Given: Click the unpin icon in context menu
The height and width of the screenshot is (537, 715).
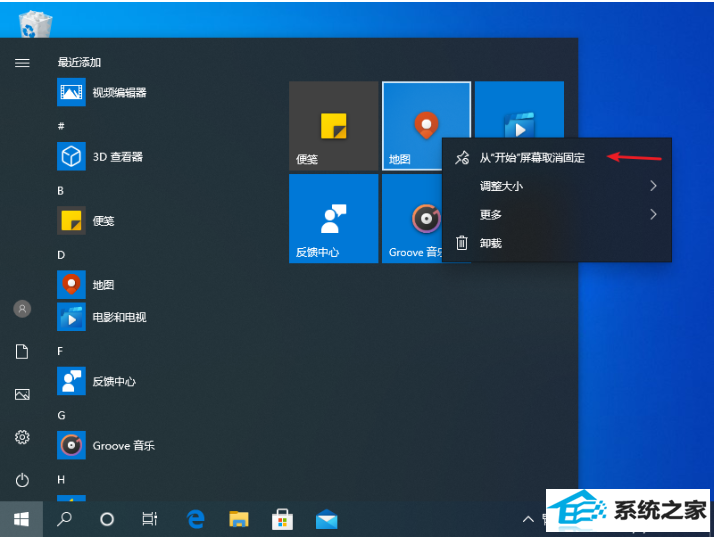Looking at the screenshot, I should point(462,158).
